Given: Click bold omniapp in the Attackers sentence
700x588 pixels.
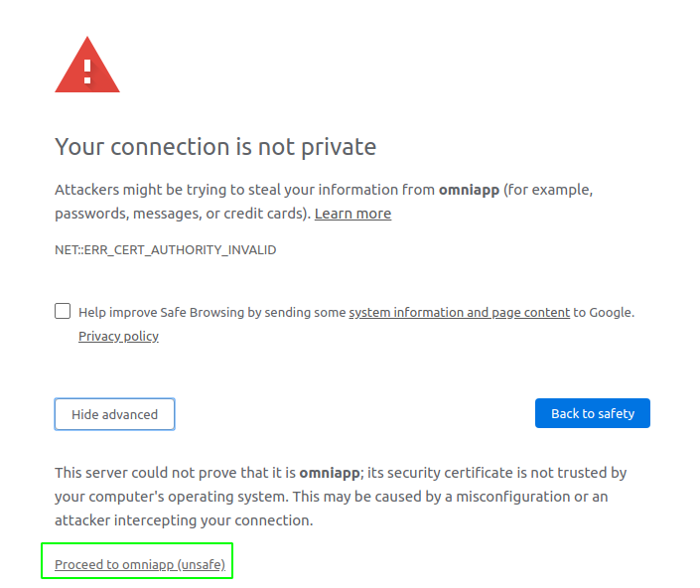Looking at the screenshot, I should pyautogui.click(x=469, y=189).
